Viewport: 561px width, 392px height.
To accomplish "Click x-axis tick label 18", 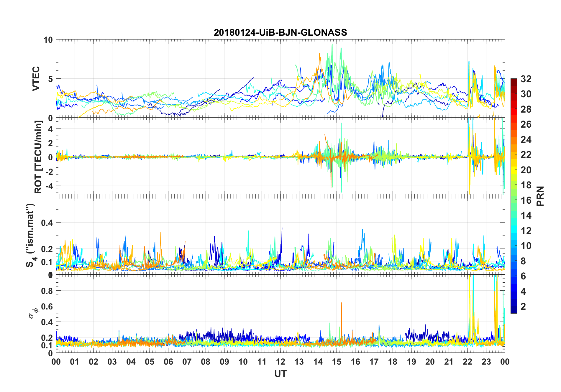I will (393, 362).
